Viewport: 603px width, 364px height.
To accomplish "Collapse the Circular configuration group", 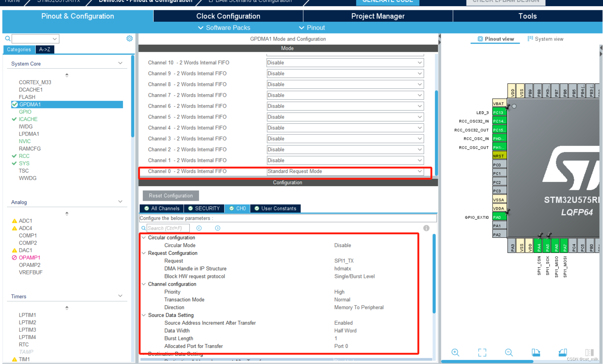I will [144, 237].
